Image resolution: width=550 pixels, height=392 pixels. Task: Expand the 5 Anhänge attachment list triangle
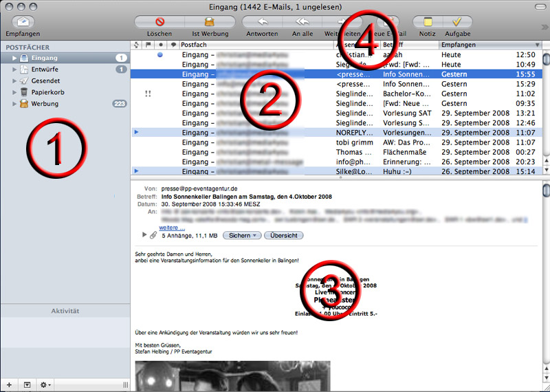pos(144,235)
